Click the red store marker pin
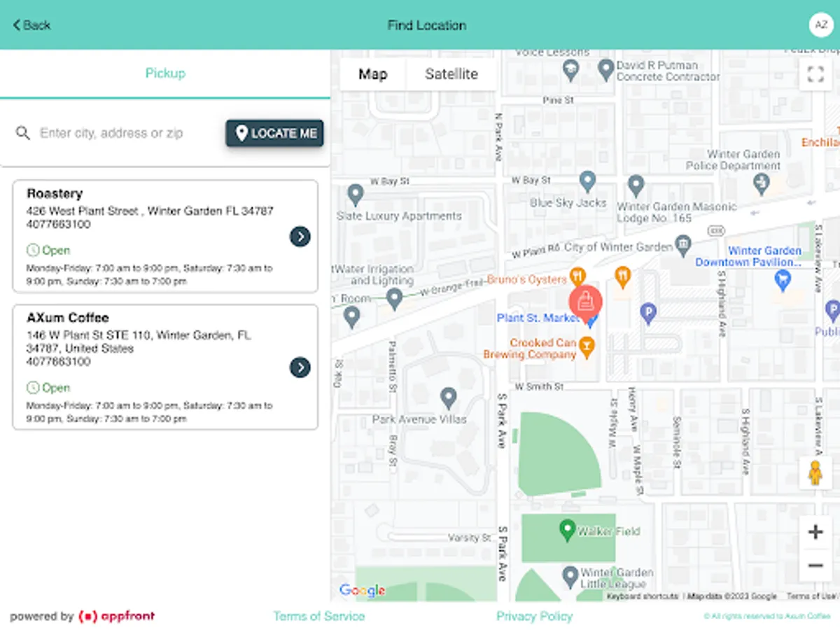The image size is (840, 630). (x=586, y=302)
